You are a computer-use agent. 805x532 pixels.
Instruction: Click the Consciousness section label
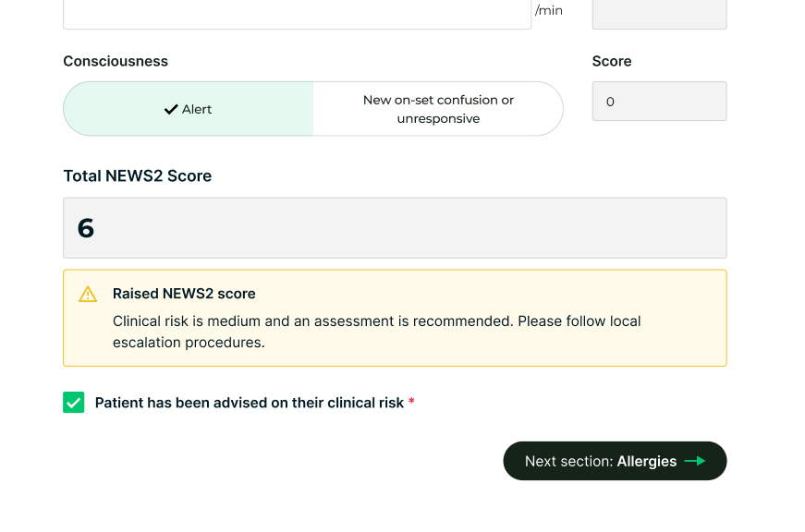pyautogui.click(x=116, y=61)
